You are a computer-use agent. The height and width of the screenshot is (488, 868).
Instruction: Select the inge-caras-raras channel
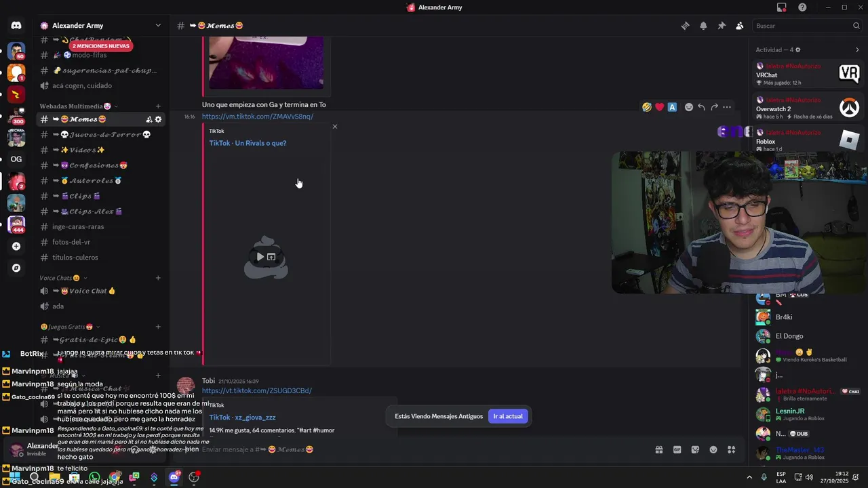(x=100, y=227)
